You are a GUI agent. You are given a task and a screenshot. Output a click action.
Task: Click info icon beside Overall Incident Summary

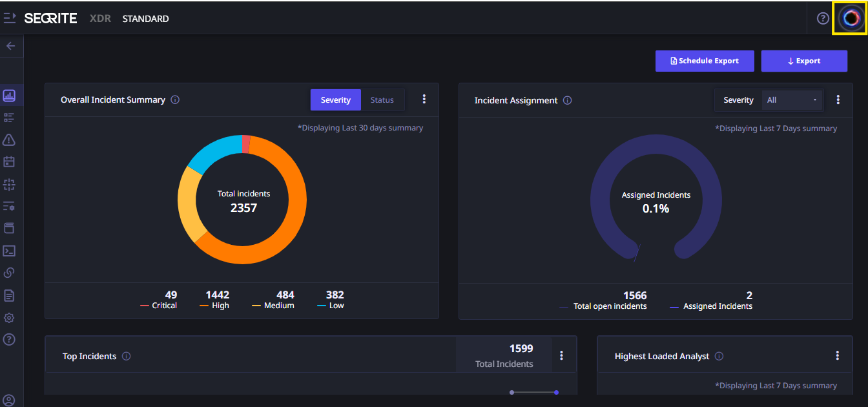[x=175, y=100]
